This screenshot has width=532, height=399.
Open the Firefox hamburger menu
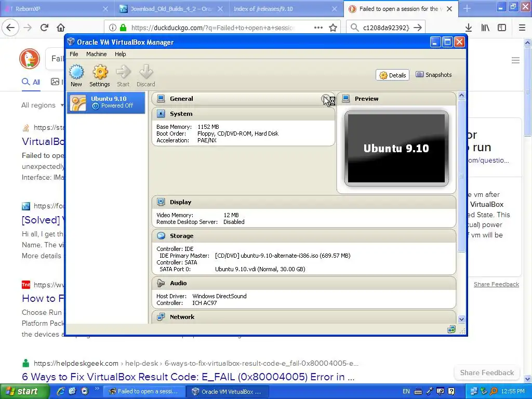point(522,28)
